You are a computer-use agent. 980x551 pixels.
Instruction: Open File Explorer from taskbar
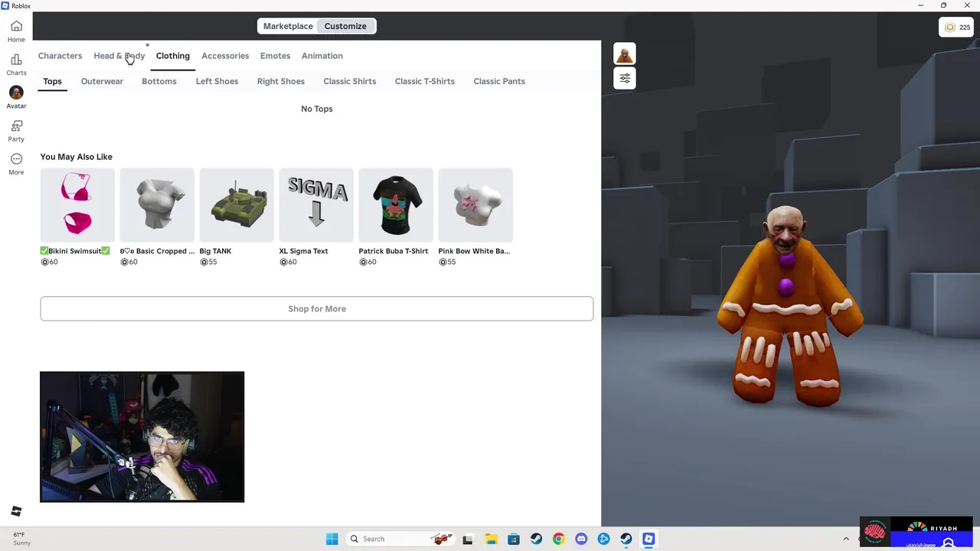pyautogui.click(x=491, y=539)
